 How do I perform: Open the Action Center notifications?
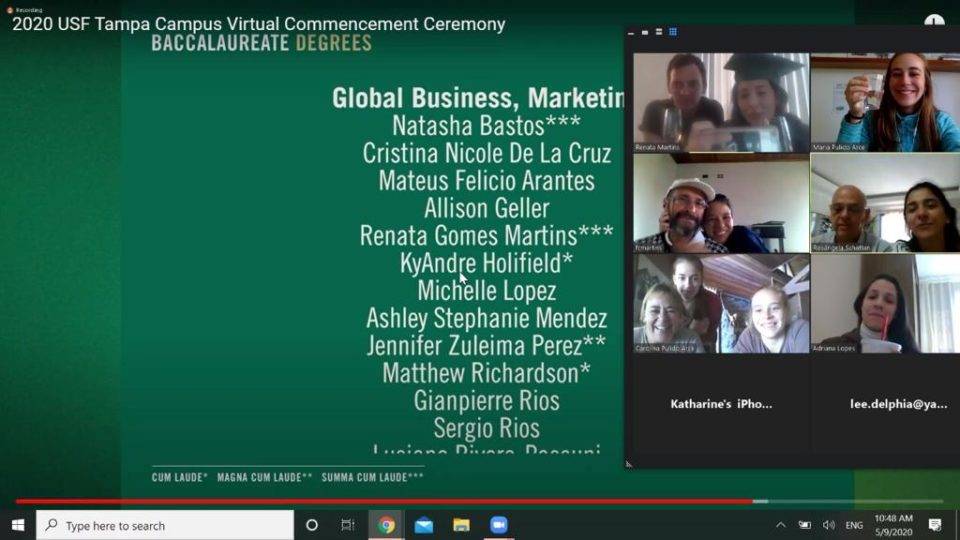coord(935,525)
